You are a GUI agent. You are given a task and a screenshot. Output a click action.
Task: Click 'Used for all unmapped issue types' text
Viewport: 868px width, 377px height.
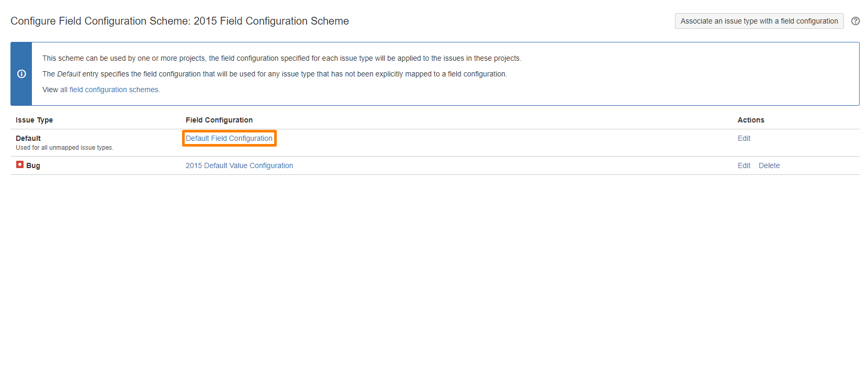pyautogui.click(x=64, y=148)
